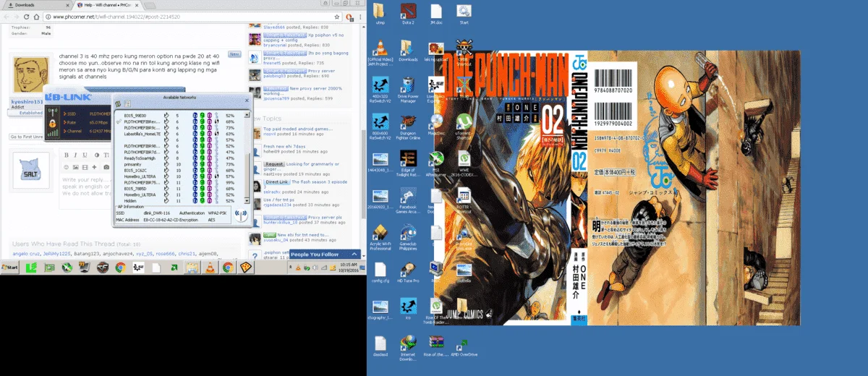Open the Downloads folder on desktop
The image size is (868, 376).
click(x=408, y=50)
